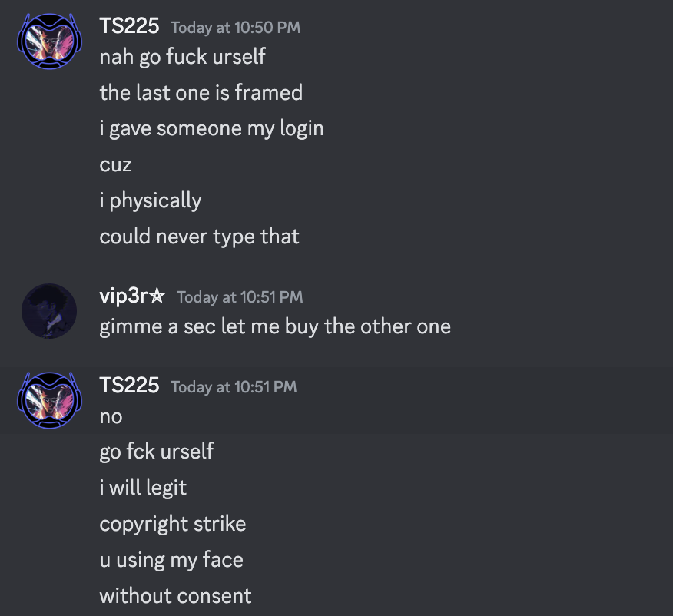Click timestamp next to vip3r☆

[x=239, y=297]
